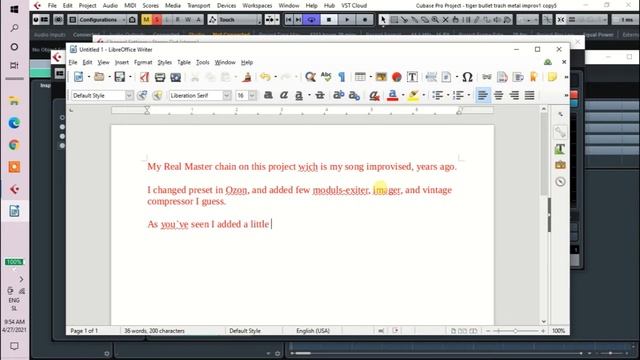Screen dimensions: 640x360
Task: Toggle Cubase cycle loop button
Action: click(x=311, y=20)
